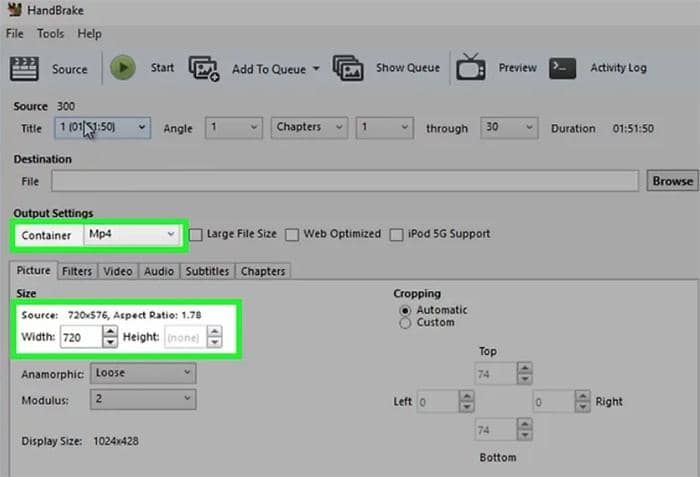This screenshot has width=700, height=477.
Task: Open the Add To Queue dropdown arrow
Action: click(316, 69)
